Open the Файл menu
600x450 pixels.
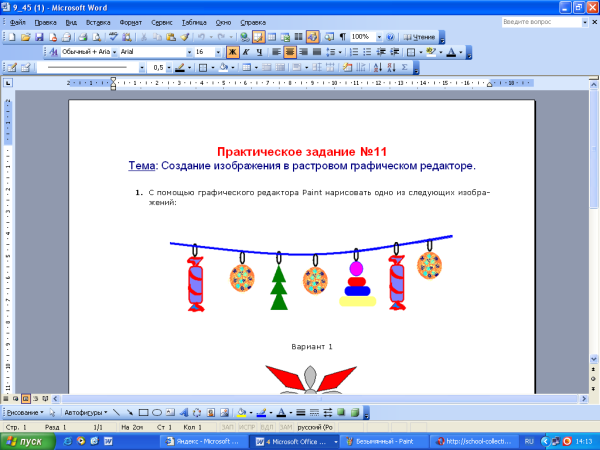tap(18, 23)
